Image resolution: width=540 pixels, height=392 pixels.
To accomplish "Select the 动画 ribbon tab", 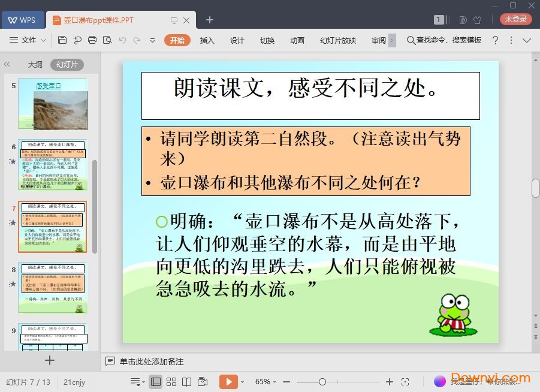I will click(297, 40).
